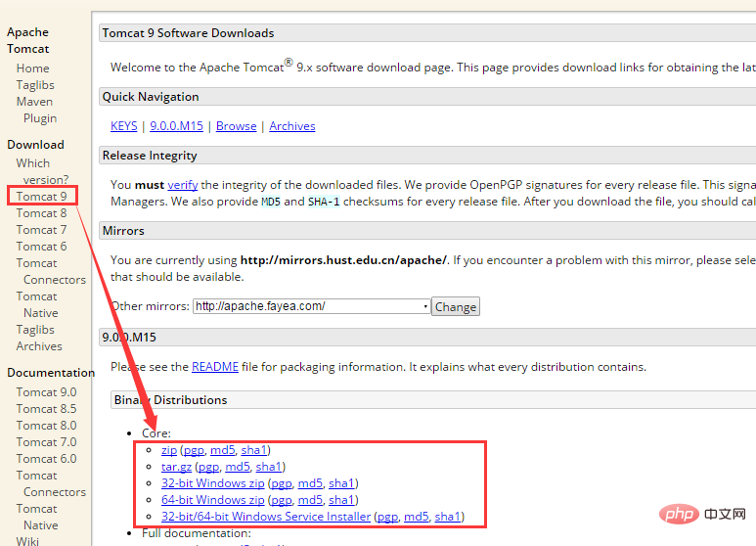This screenshot has width=756, height=546.
Task: Select Tomcat 8 in the Download section
Action: tap(41, 213)
